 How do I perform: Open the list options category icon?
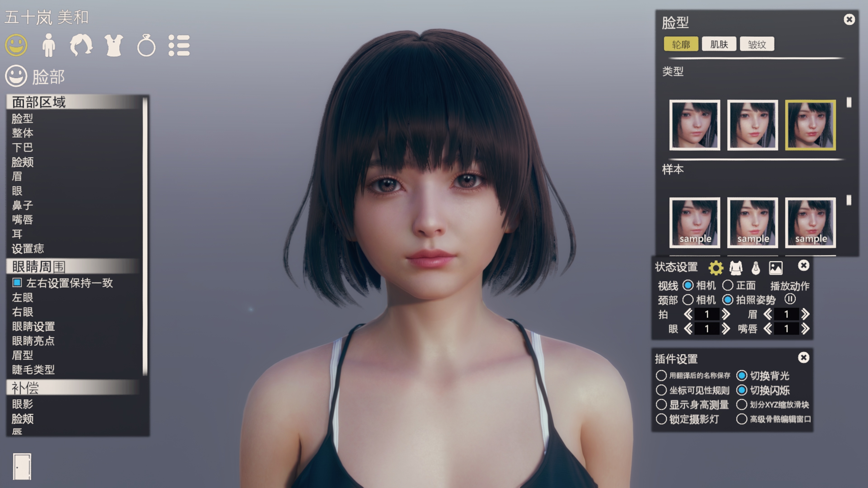point(179,45)
